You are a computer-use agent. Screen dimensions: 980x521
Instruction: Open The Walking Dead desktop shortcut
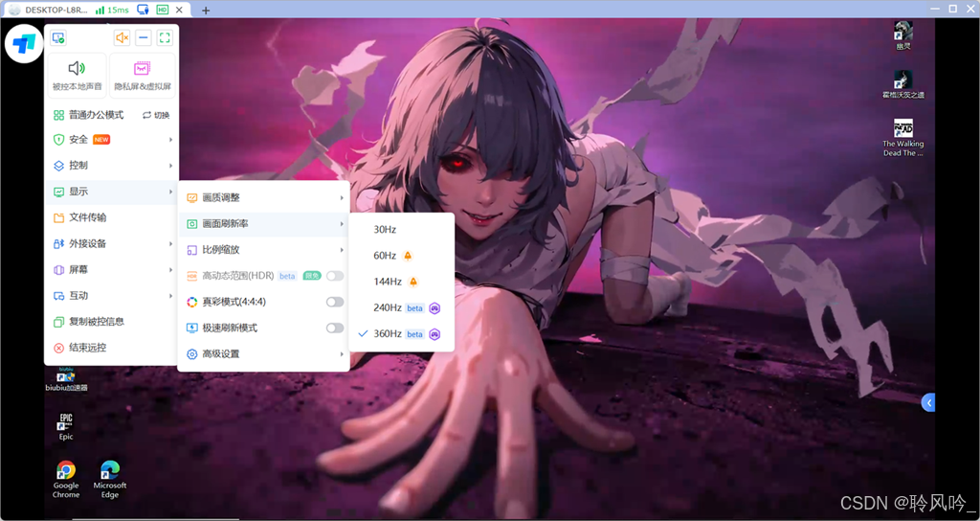[903, 138]
